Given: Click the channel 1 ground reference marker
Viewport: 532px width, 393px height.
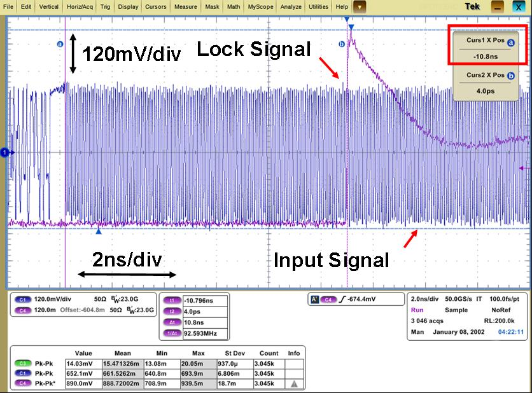Looking at the screenshot, I should (4, 153).
